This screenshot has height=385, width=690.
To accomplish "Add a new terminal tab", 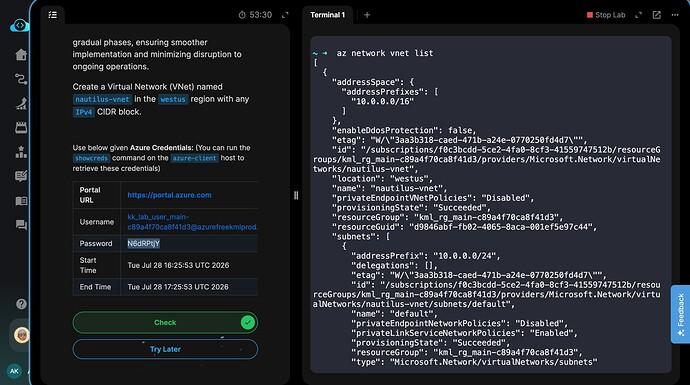I will pyautogui.click(x=367, y=15).
